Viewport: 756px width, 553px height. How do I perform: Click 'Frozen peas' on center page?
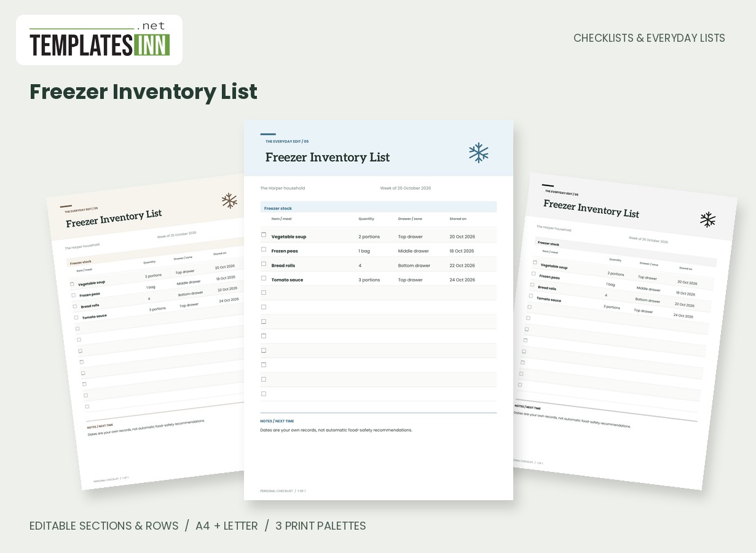(285, 251)
